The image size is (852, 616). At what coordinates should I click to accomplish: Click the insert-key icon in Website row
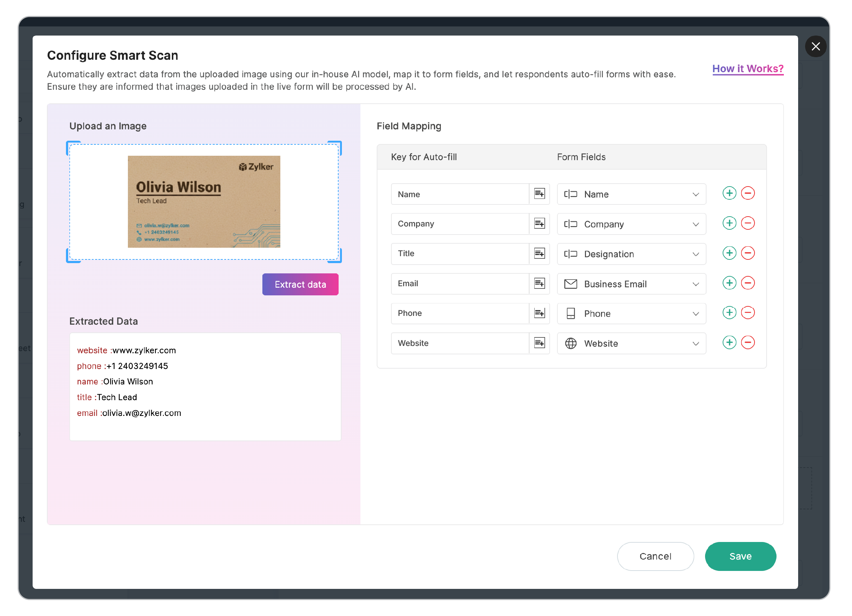pyautogui.click(x=539, y=343)
